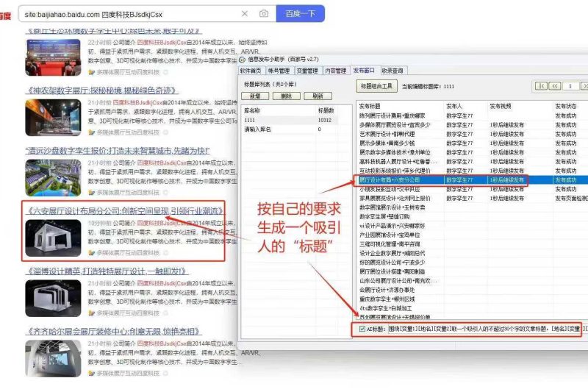Viewport: 588px width, 392px height.
Task: Select library row 请输入库名
Action: coord(290,129)
